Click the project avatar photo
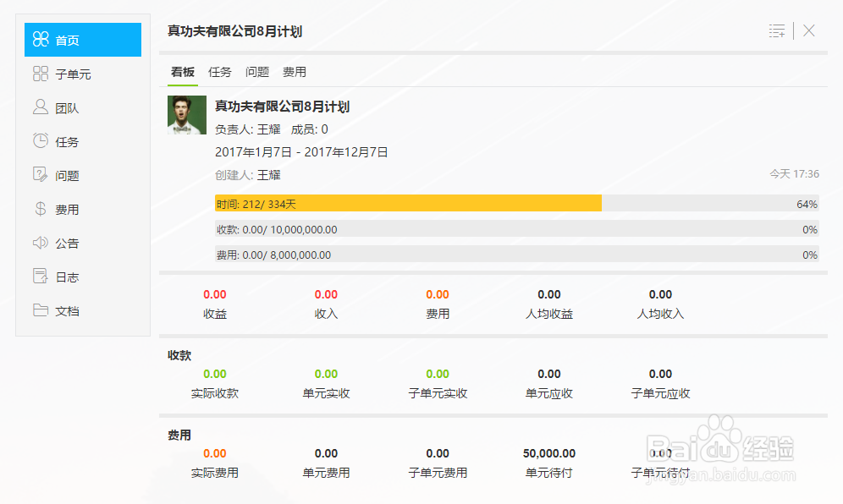Screen dimensions: 843x504 click(x=187, y=115)
